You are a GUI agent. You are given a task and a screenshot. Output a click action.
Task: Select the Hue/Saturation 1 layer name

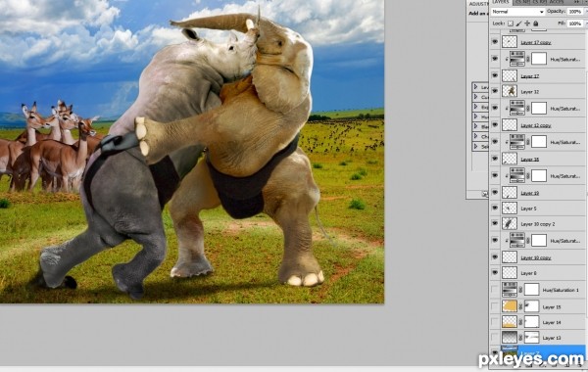[x=561, y=290]
